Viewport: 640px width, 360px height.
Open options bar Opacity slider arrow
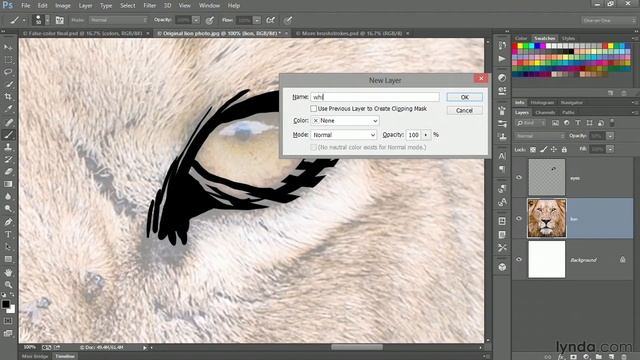pyautogui.click(x=196, y=20)
